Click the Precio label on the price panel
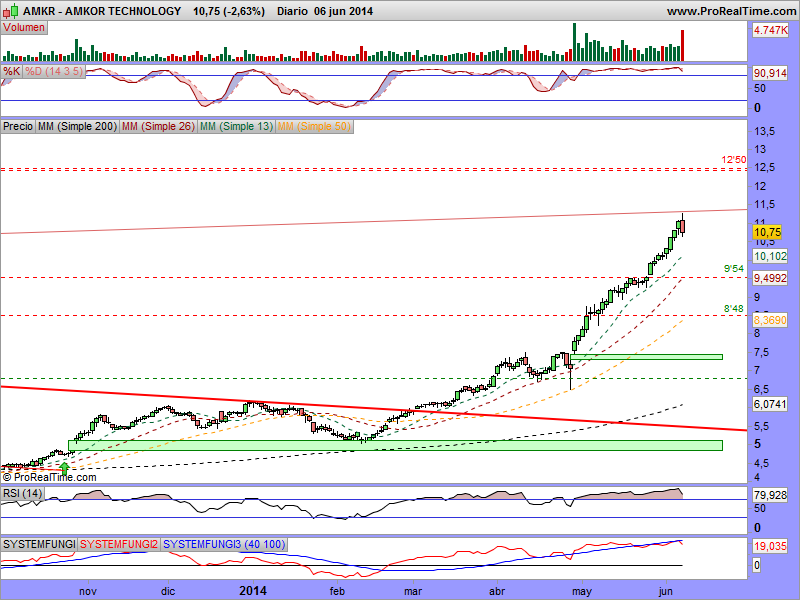 click(x=18, y=126)
